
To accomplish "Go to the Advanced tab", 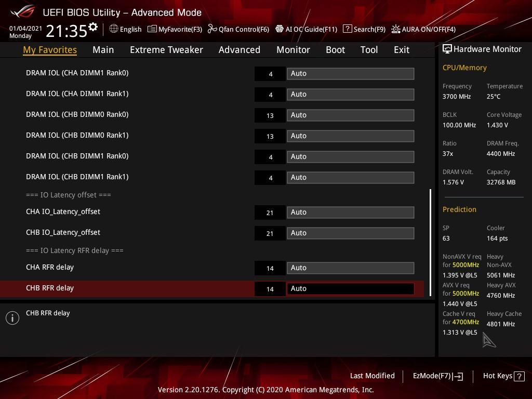I will click(x=240, y=50).
